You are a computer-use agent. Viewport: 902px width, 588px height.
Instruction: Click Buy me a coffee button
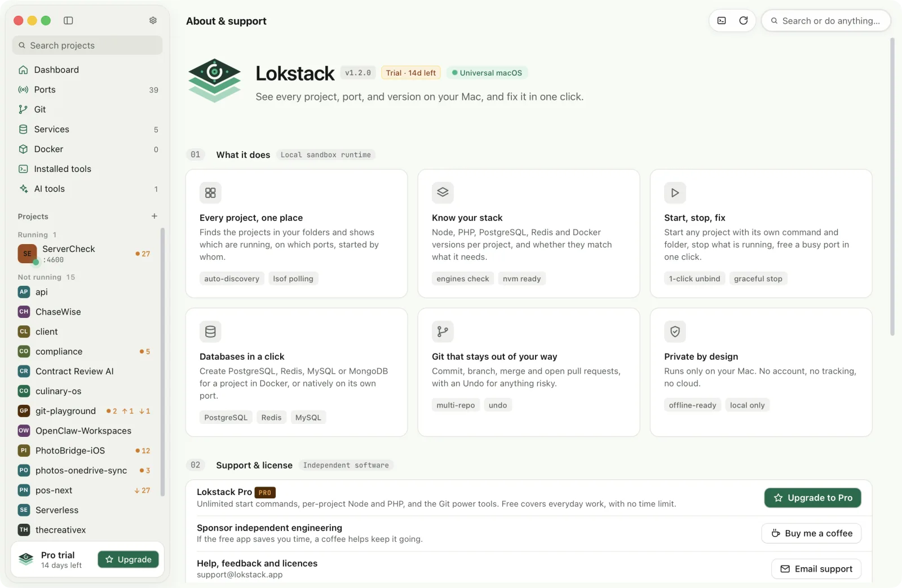coord(811,533)
